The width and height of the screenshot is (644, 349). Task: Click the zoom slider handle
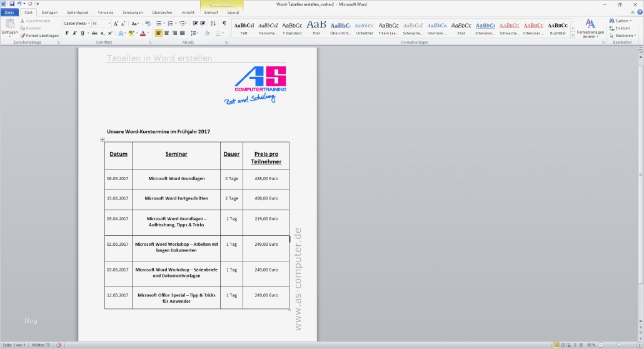tap(618, 345)
